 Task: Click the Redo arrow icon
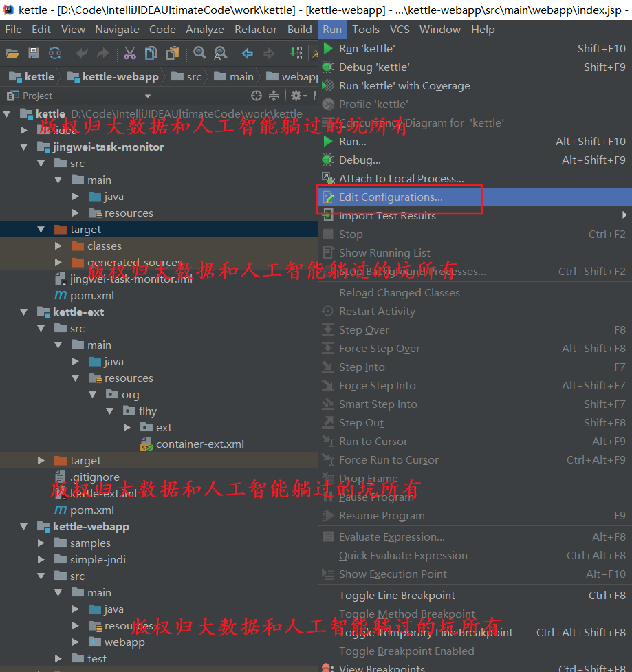click(103, 53)
